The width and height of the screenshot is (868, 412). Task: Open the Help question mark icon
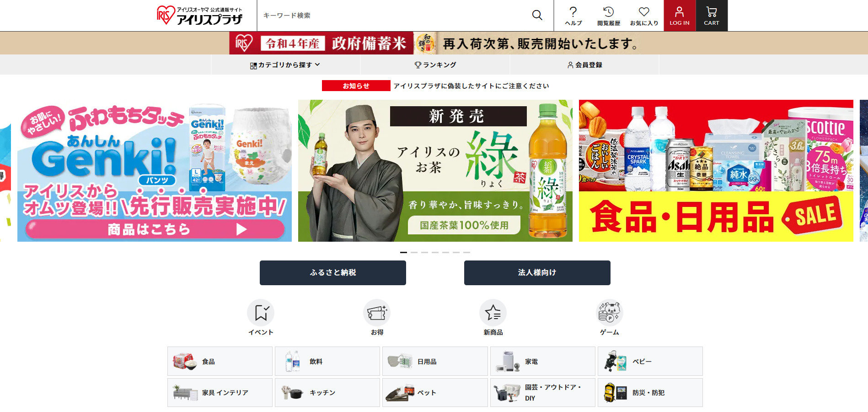click(573, 12)
